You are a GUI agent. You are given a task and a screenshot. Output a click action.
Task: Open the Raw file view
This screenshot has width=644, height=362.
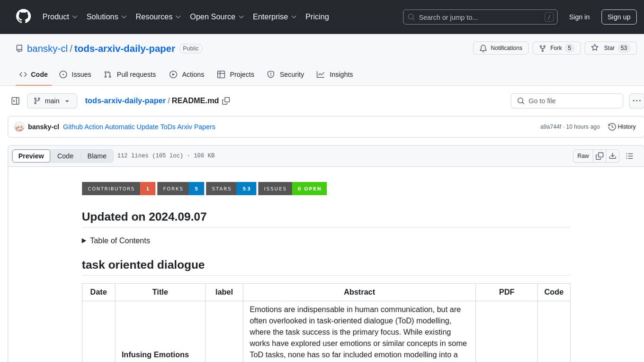click(583, 156)
